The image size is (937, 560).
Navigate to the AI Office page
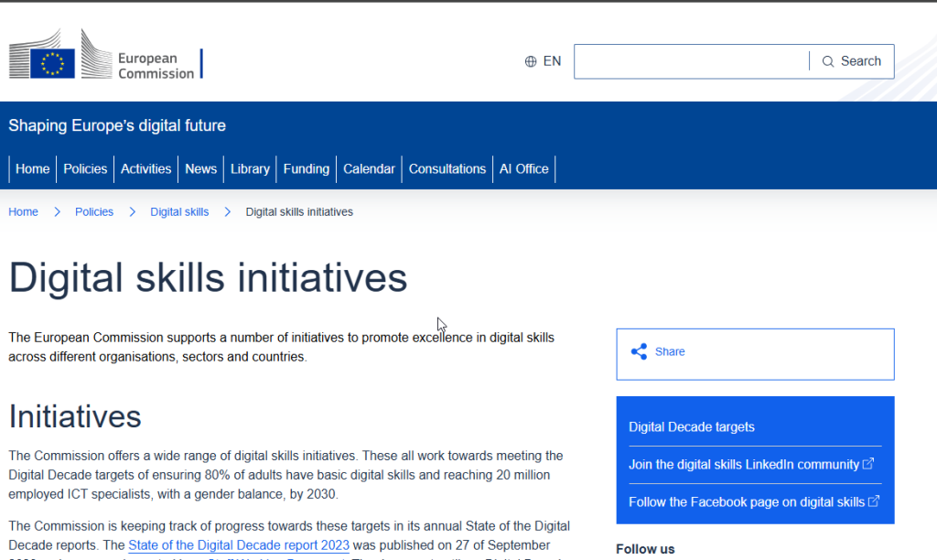pos(524,169)
